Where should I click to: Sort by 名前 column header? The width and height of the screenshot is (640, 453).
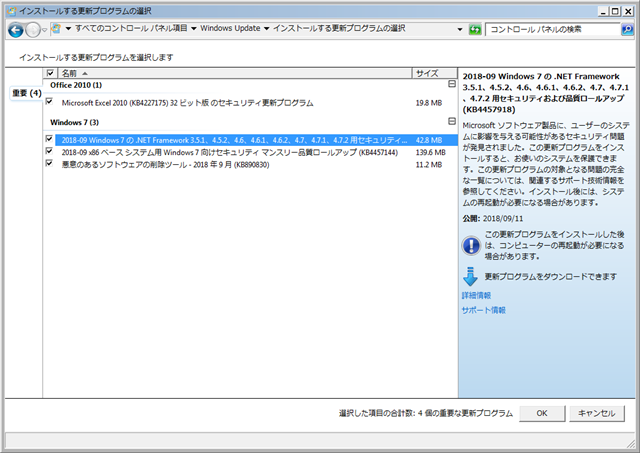tap(235, 73)
